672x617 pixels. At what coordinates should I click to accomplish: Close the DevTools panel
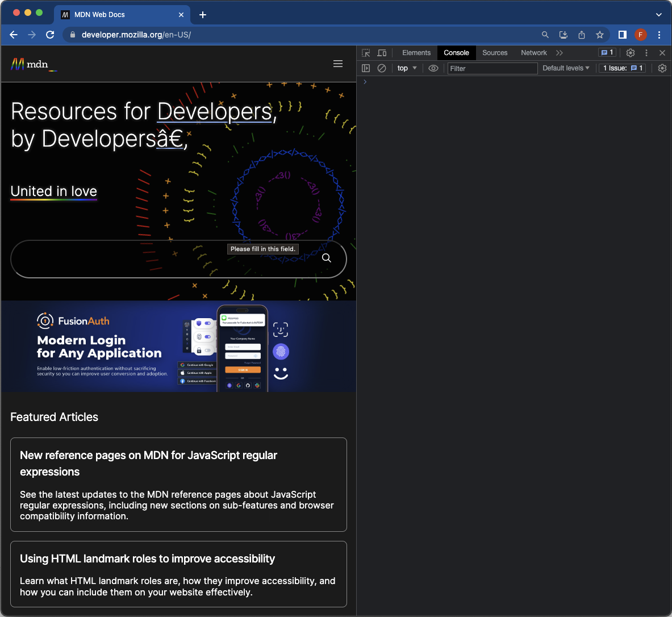(x=662, y=53)
